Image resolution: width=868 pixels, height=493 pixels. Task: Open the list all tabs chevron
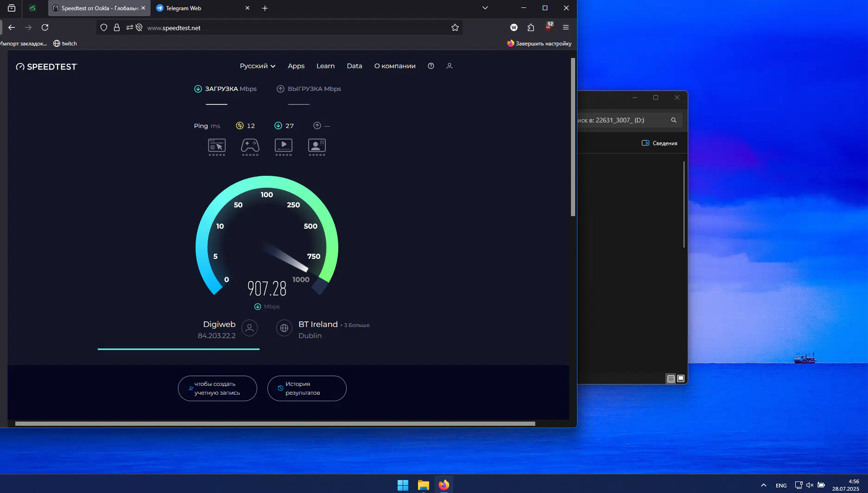click(x=485, y=8)
